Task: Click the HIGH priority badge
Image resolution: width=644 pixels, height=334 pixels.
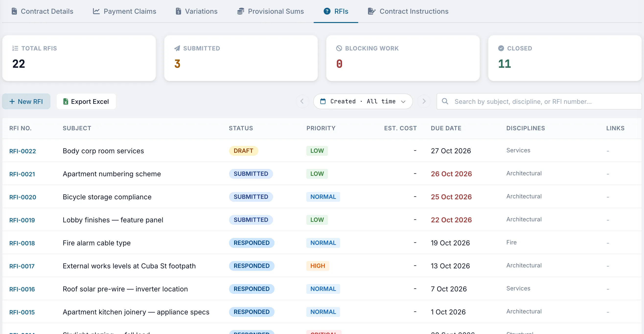Action: coord(318,266)
